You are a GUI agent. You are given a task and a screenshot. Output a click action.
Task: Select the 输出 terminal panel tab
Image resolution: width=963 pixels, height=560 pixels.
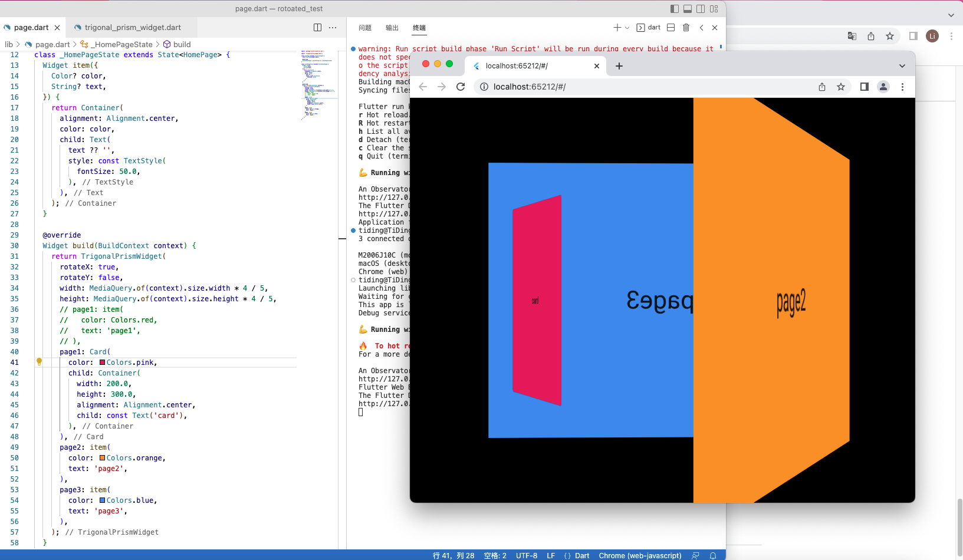[x=392, y=27]
